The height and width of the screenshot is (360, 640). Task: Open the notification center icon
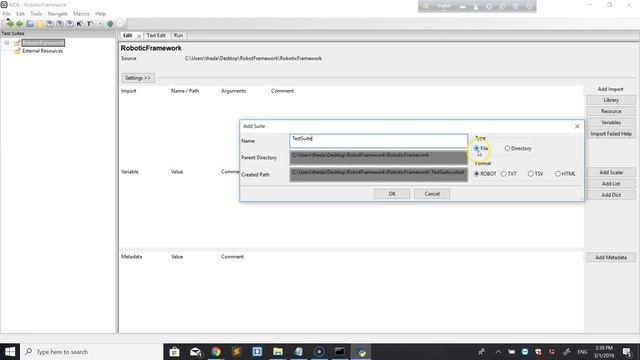pyautogui.click(x=627, y=351)
